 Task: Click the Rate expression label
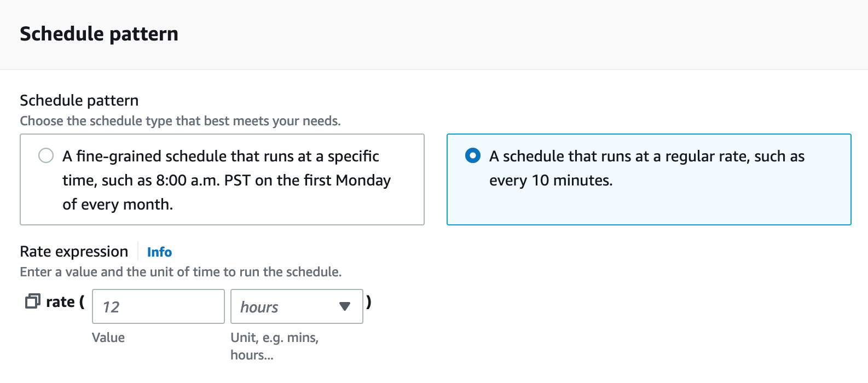(74, 252)
